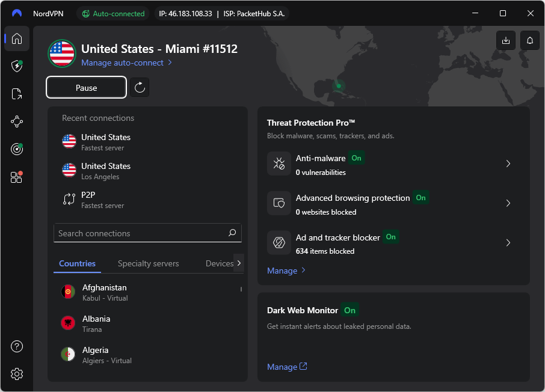The width and height of the screenshot is (545, 392).
Task: Open the Home tab in the sidebar
Action: (x=17, y=38)
